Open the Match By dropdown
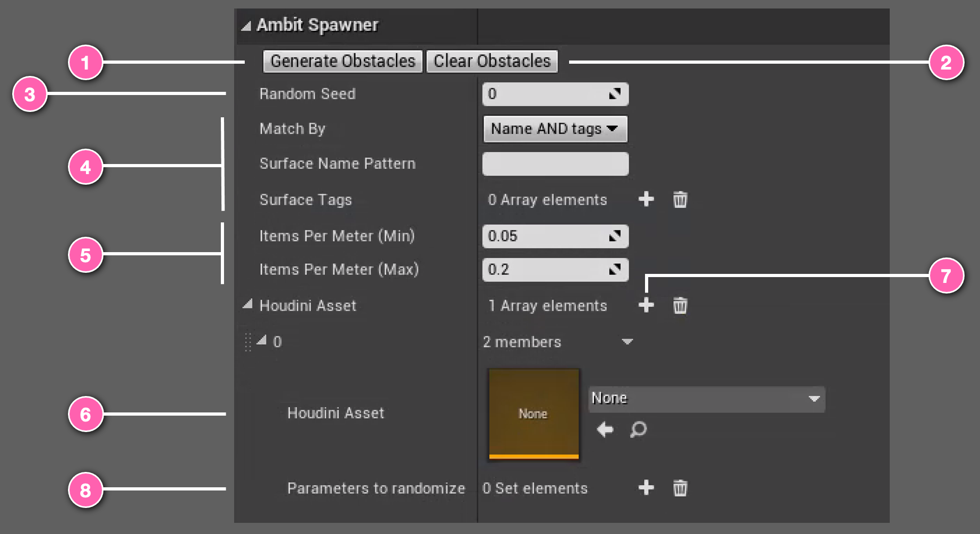Screen dimensions: 980x534 click(x=555, y=129)
